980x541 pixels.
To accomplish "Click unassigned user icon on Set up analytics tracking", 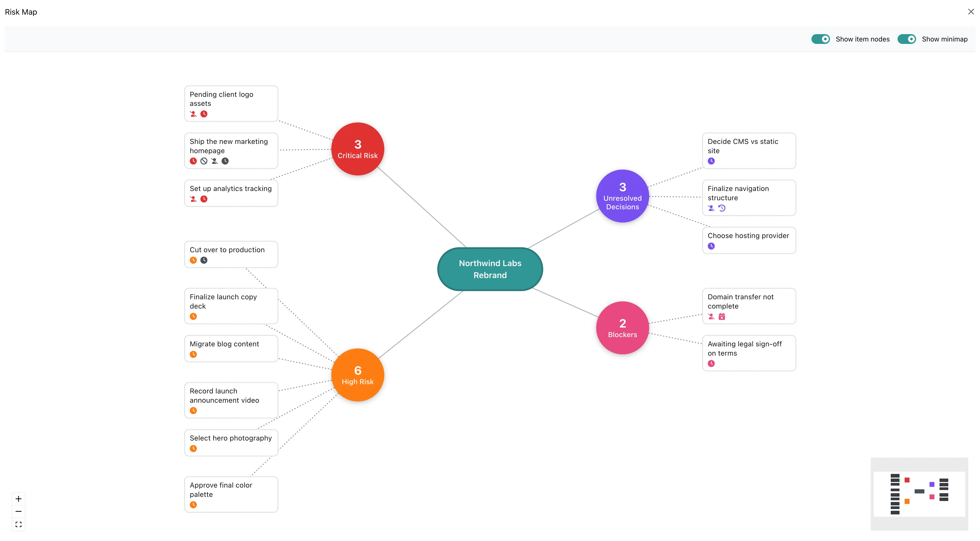I will pos(193,199).
